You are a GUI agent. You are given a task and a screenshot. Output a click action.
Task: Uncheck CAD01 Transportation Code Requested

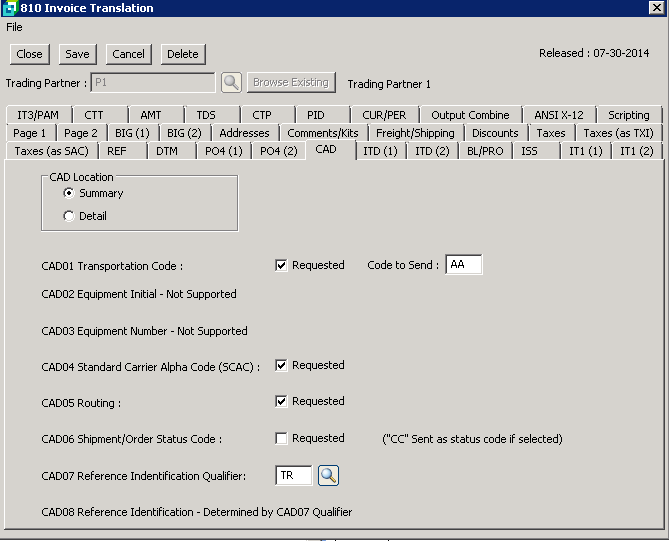tap(282, 266)
